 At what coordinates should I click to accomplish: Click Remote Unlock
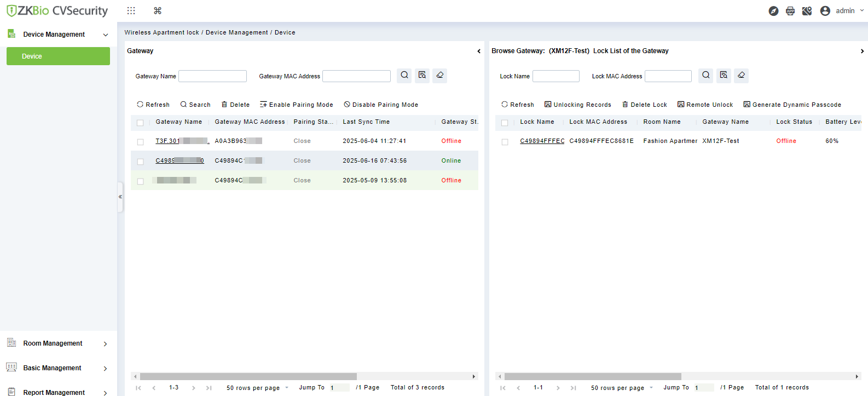(x=705, y=105)
